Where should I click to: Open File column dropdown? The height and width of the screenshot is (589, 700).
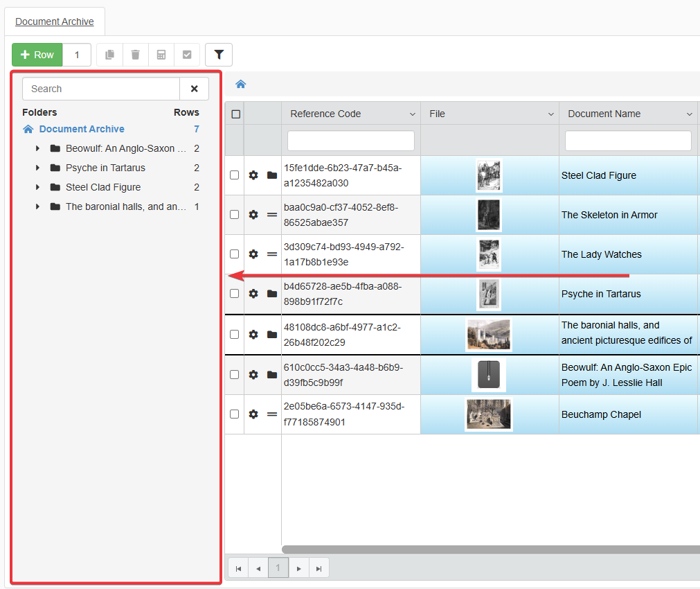pos(551,114)
